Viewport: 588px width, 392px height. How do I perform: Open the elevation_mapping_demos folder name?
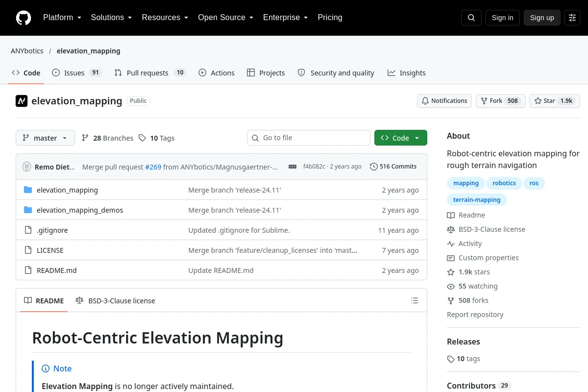80,210
